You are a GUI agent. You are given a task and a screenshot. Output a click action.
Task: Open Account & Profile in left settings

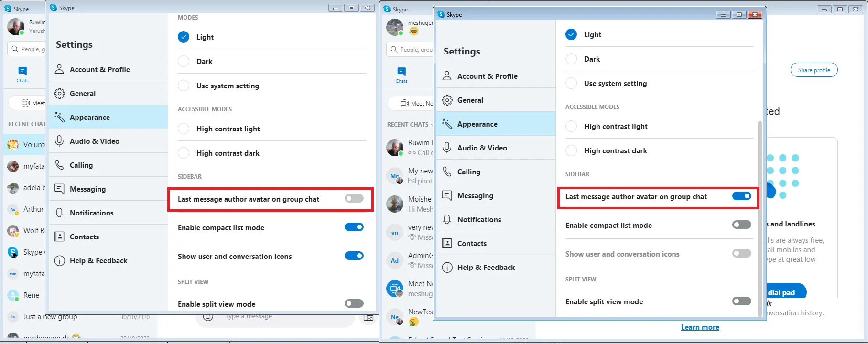108,69
